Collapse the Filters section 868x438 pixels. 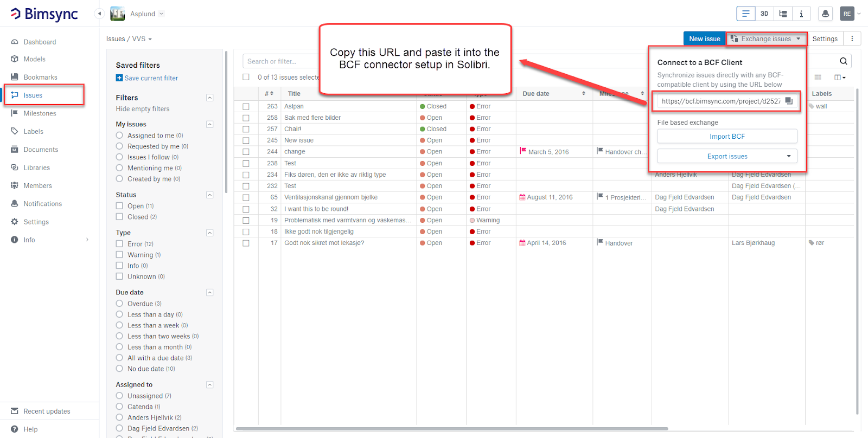coord(210,98)
